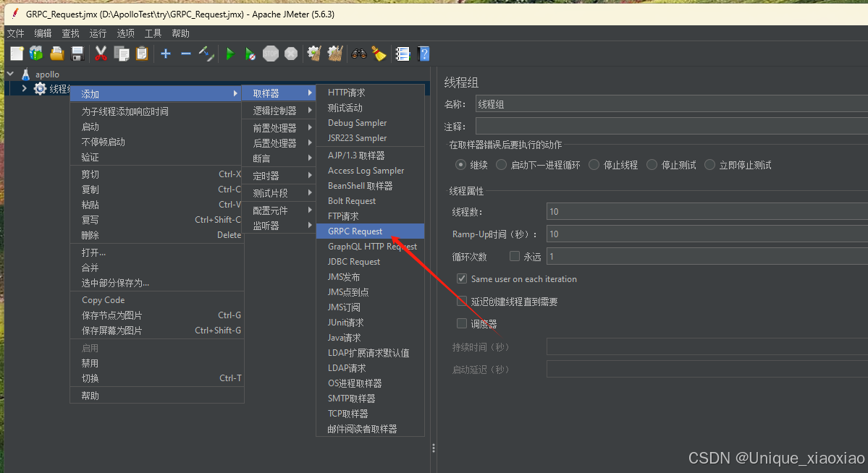Click Copy Code context entry
Viewport: 868px width, 473px height.
point(157,300)
